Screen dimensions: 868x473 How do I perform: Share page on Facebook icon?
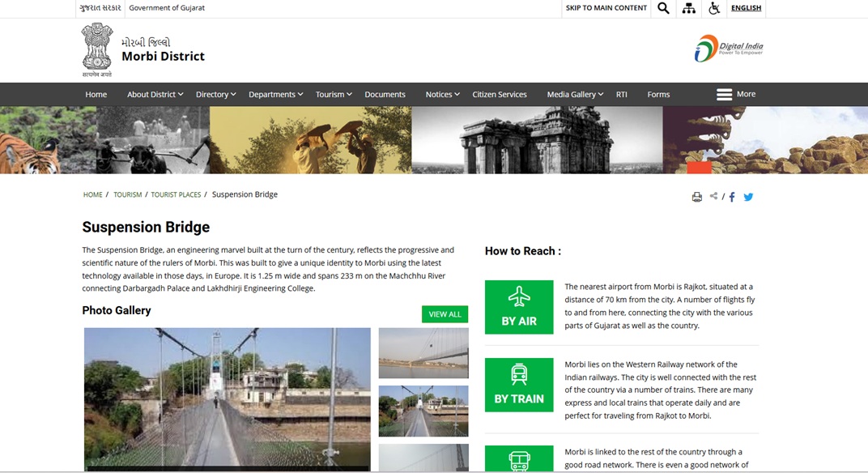[x=732, y=197]
